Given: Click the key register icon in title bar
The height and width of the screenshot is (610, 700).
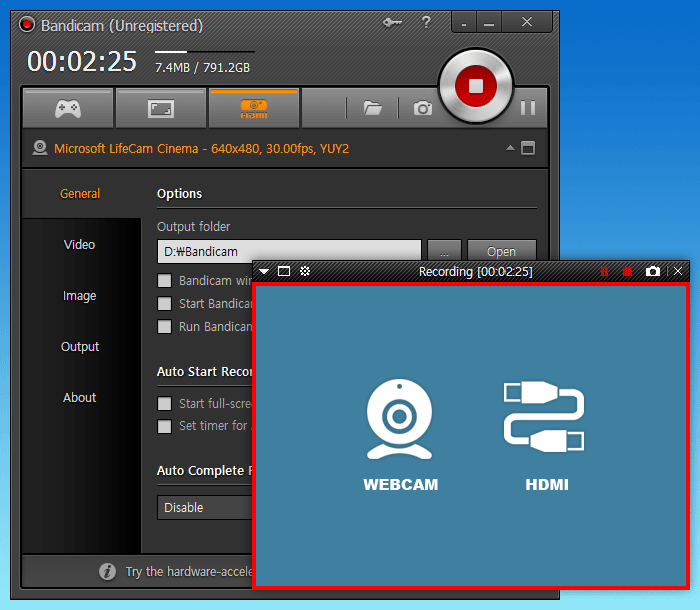Looking at the screenshot, I should tap(392, 22).
